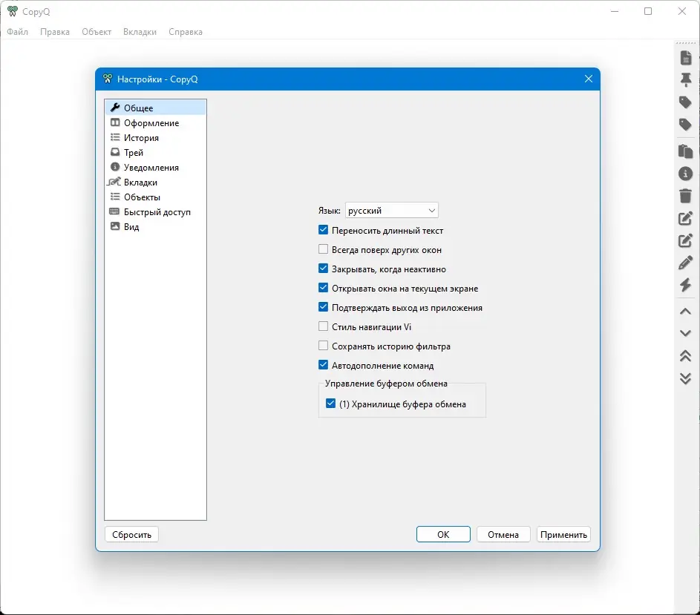Screen dimensions: 700x615
Task: Open the Файл menu
Action: [17, 32]
